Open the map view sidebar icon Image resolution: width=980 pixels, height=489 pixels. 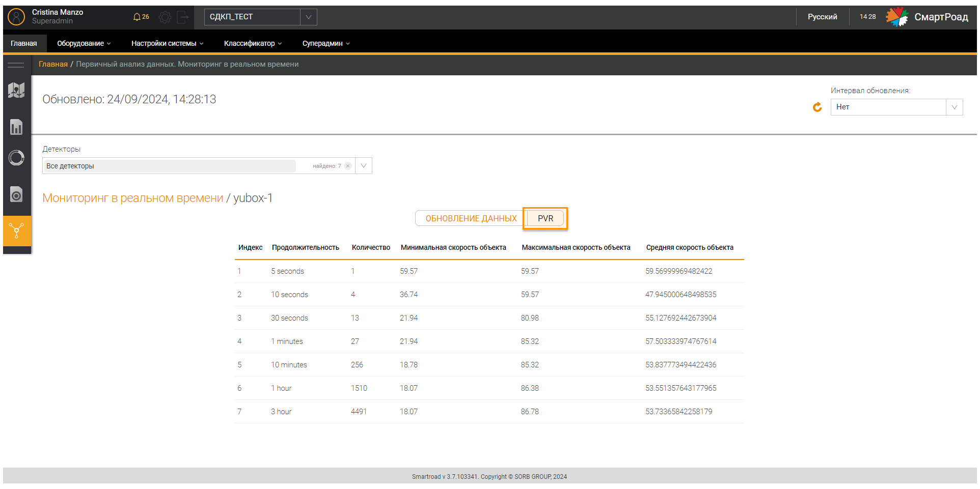[x=16, y=90]
